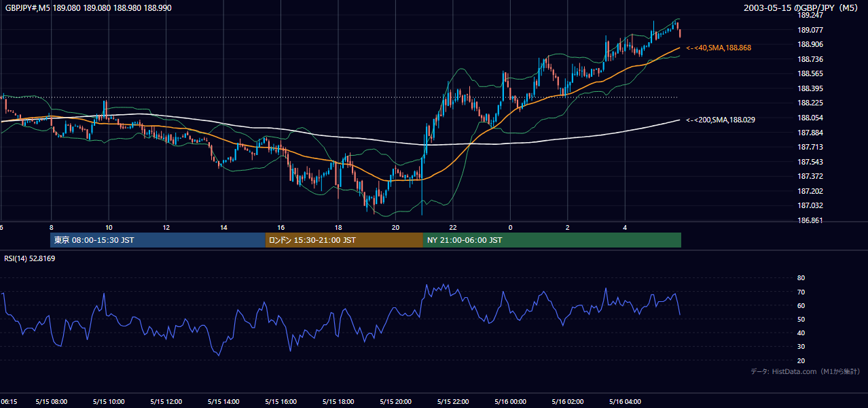Click the time axis label 5/15 08:00
Image resolution: width=868 pixels, height=408 pixels.
click(x=52, y=402)
